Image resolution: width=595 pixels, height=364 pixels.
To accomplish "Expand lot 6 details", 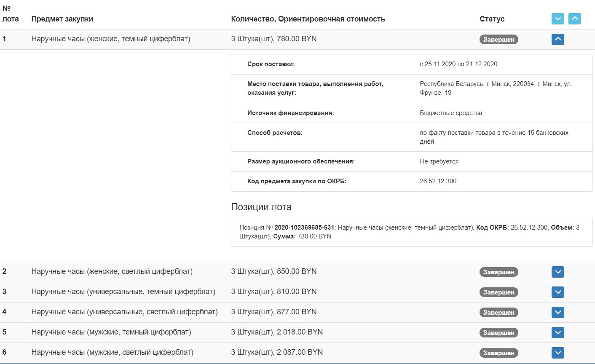I will (x=557, y=353).
